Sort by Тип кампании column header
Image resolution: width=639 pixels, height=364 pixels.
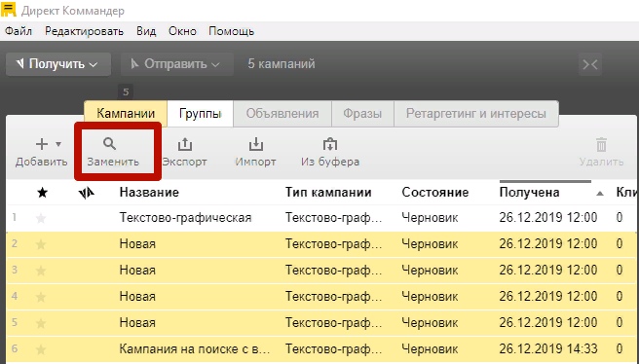(x=328, y=192)
